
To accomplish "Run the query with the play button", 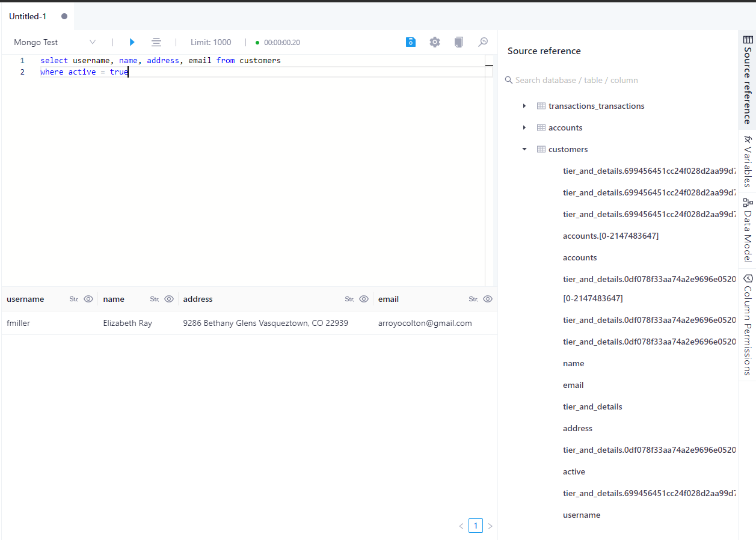I will [132, 42].
